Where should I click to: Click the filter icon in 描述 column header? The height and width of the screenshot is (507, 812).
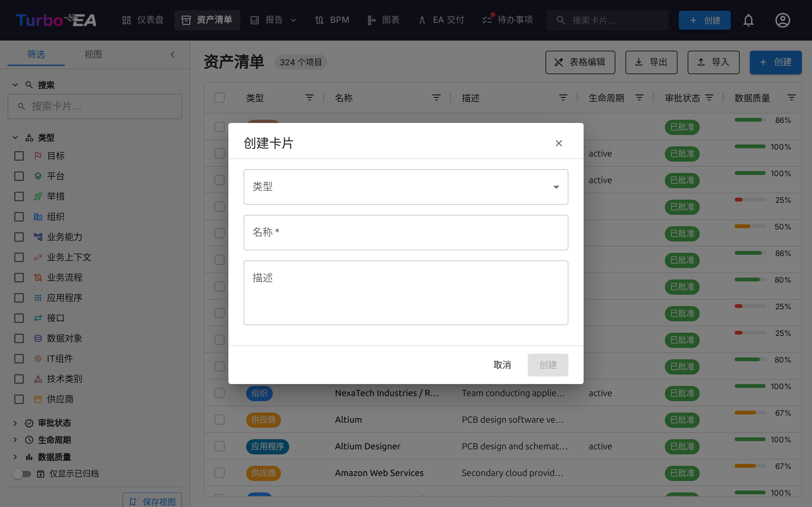pyautogui.click(x=563, y=98)
